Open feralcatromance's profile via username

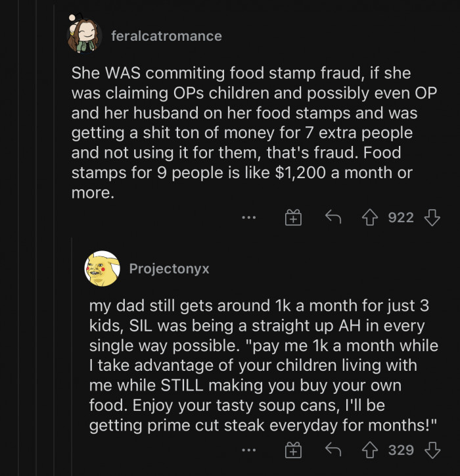(x=167, y=36)
